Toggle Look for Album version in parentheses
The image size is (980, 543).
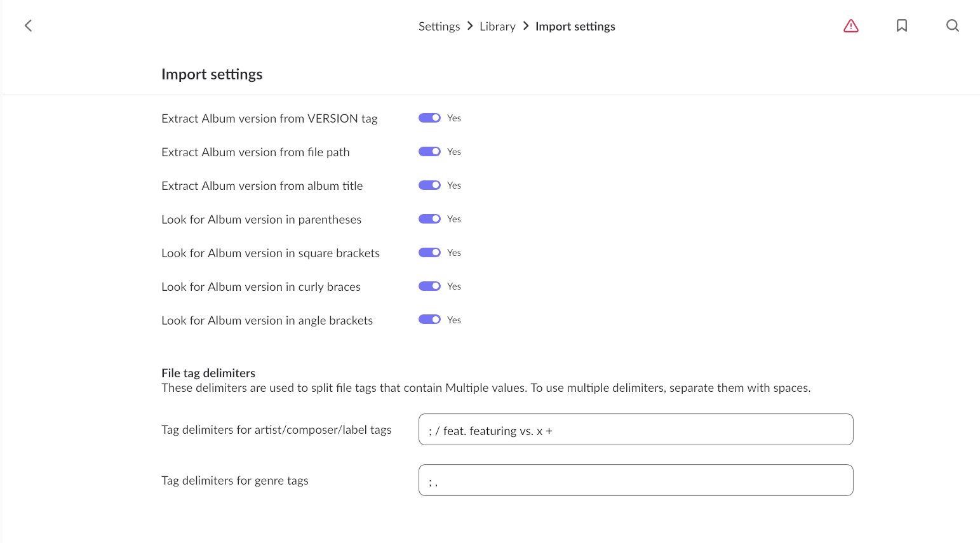click(x=429, y=219)
